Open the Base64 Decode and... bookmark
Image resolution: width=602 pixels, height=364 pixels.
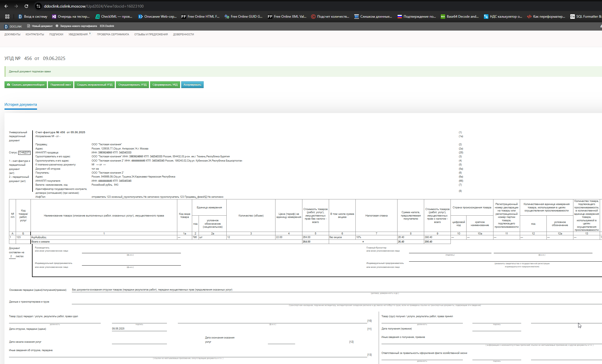tap(459, 17)
